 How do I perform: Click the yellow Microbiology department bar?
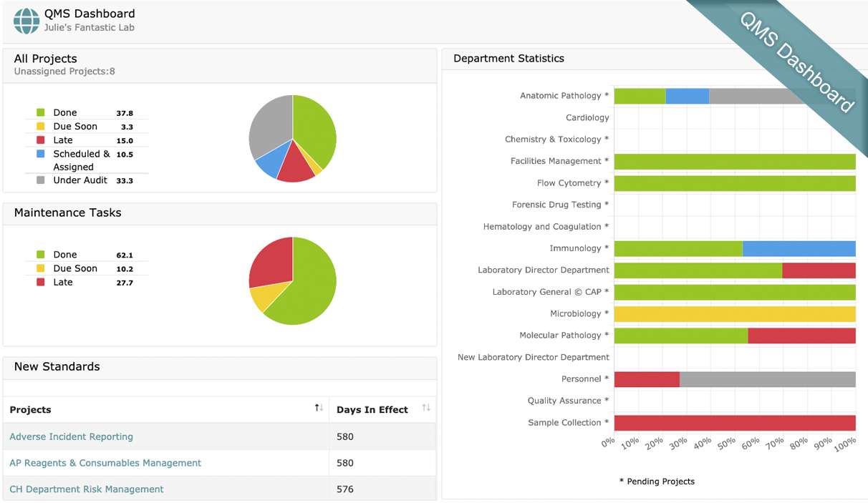click(735, 314)
